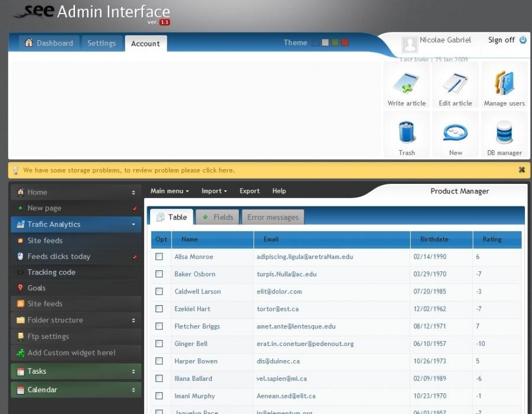Switch to the Dashboard tab
532x414 pixels.
(x=49, y=43)
